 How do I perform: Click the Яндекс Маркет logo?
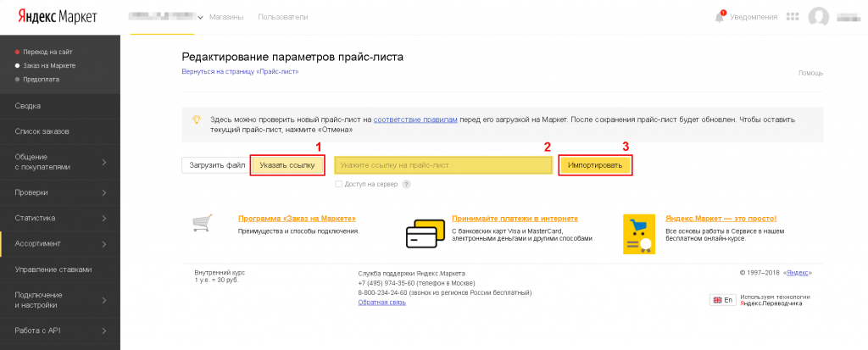point(58,17)
